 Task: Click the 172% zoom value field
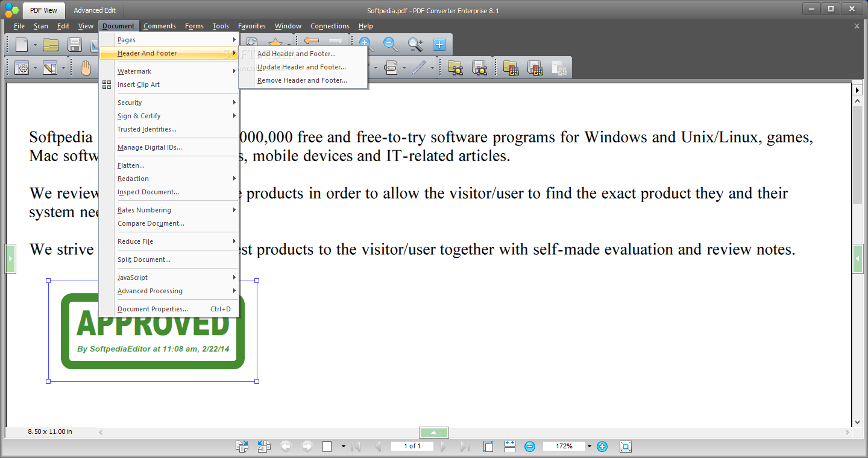tap(564, 447)
